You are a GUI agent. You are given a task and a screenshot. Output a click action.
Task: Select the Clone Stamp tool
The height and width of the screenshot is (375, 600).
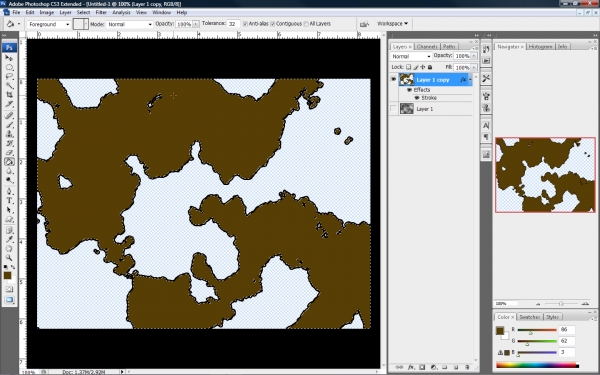[x=9, y=134]
